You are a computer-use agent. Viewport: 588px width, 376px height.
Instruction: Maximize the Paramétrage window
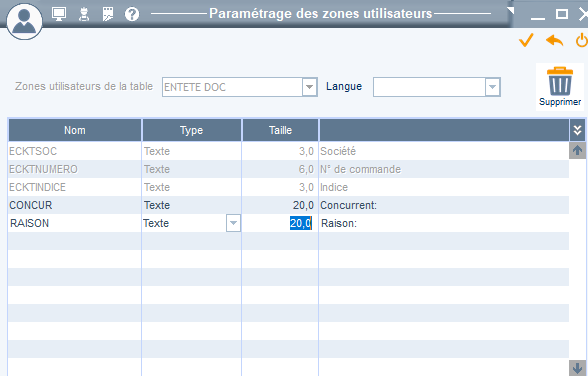pyautogui.click(x=561, y=14)
